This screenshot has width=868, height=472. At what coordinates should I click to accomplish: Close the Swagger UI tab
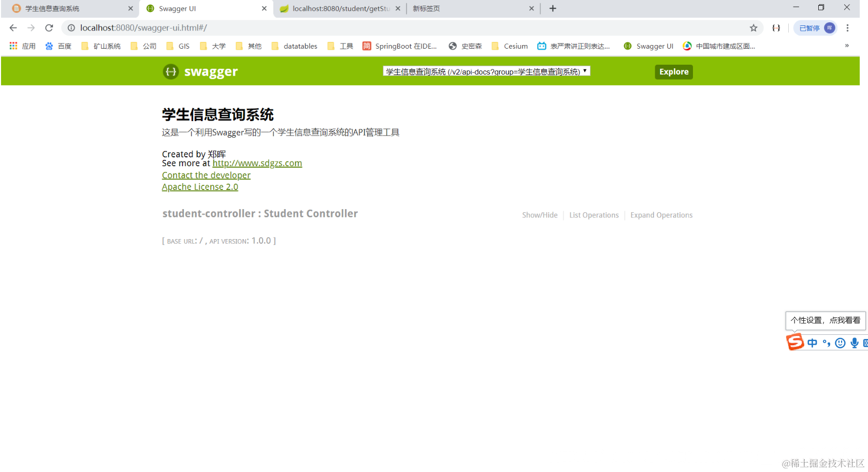click(264, 8)
